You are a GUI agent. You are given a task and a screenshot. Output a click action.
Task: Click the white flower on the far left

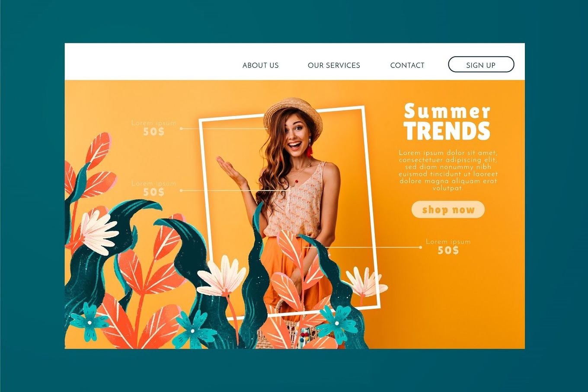pyautogui.click(x=99, y=231)
